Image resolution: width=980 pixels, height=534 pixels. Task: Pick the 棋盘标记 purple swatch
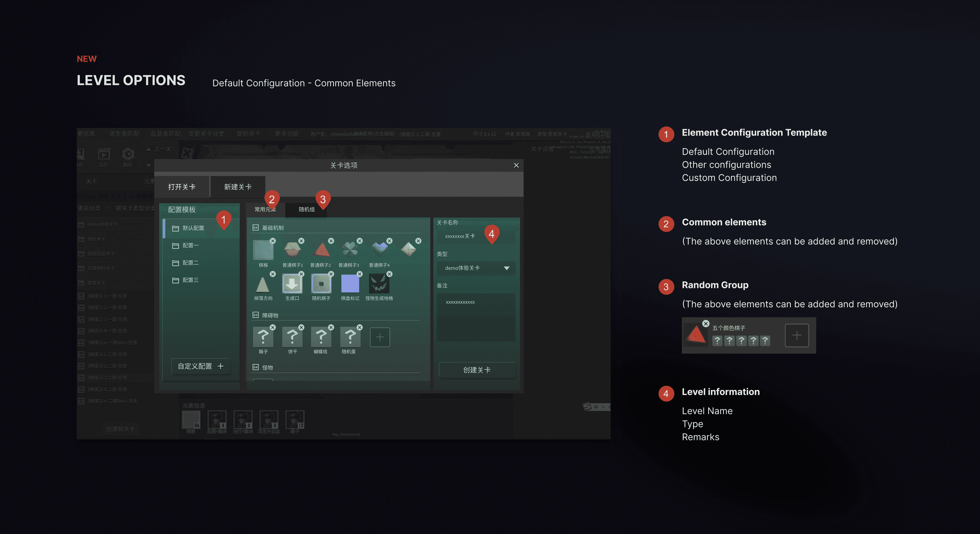coord(350,284)
